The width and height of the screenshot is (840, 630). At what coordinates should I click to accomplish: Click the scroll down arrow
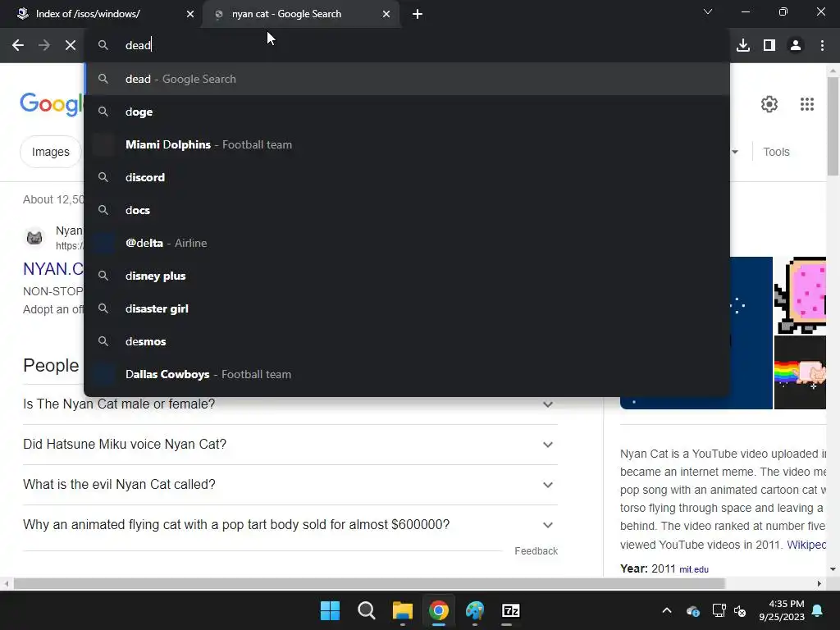833,569
